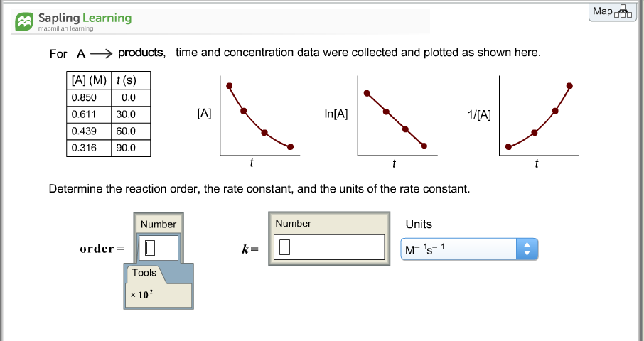The height and width of the screenshot is (341, 644).
Task: Click the t (s) table header
Action: (131, 80)
